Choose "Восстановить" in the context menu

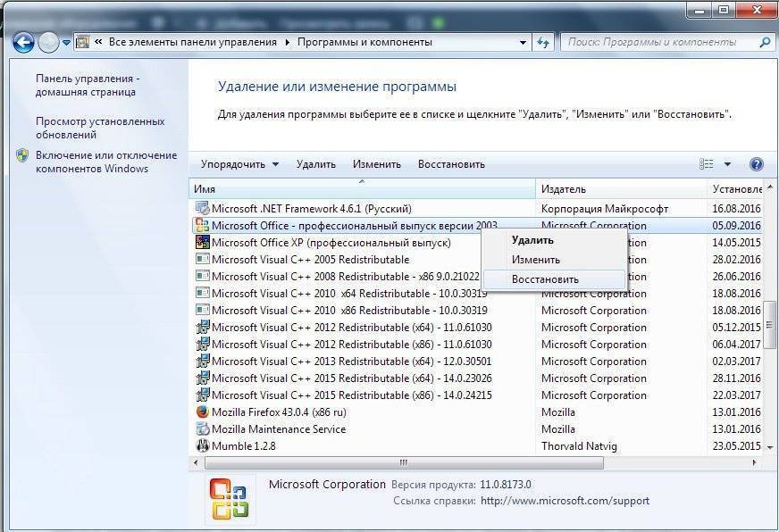pos(545,279)
